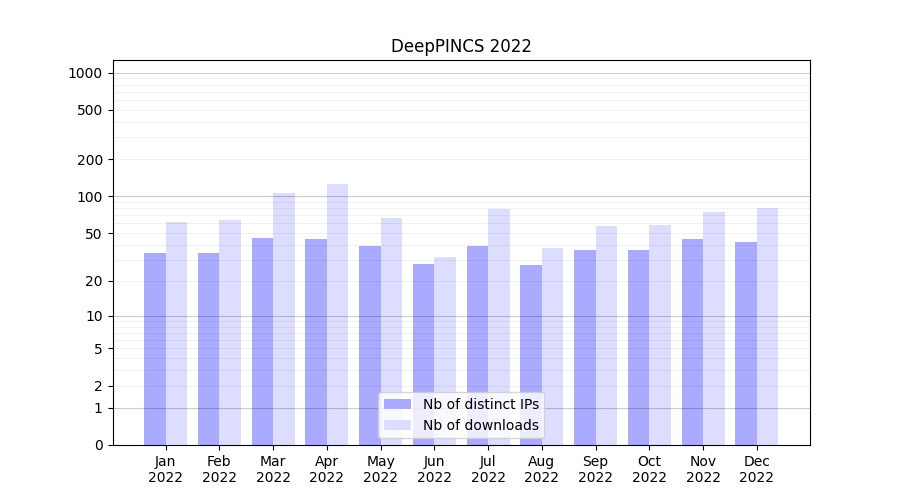This screenshot has height=500, width=900.
Task: Select the 'Nb of distinct IPs' legend label
Action: 480,404
